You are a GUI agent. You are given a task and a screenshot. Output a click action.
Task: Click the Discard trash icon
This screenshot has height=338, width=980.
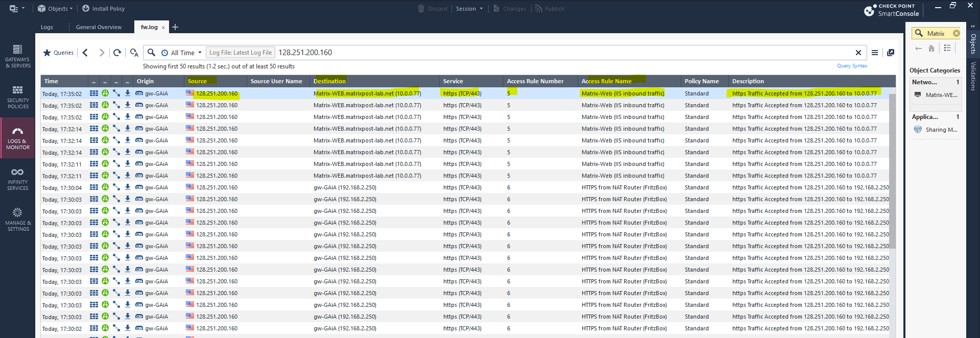click(421, 9)
